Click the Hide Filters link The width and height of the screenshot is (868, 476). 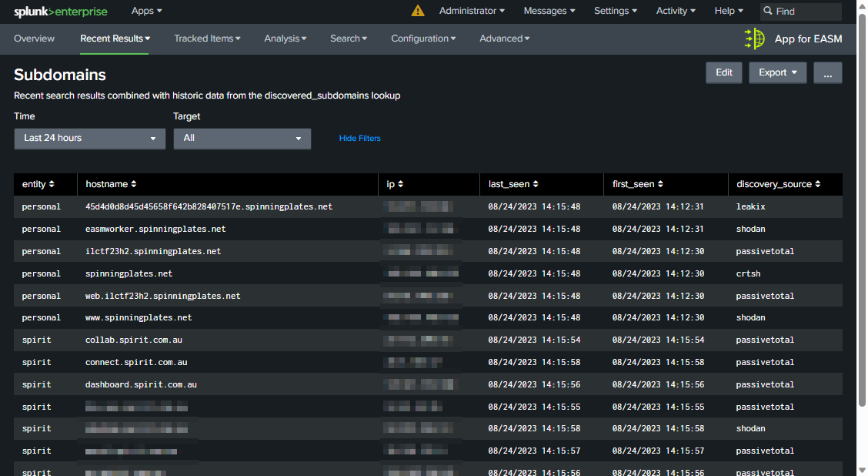pos(360,139)
